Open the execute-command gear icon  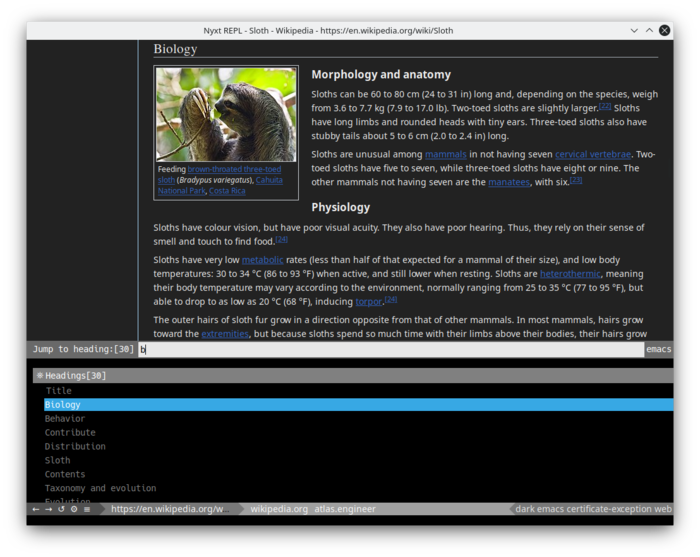[x=74, y=509]
